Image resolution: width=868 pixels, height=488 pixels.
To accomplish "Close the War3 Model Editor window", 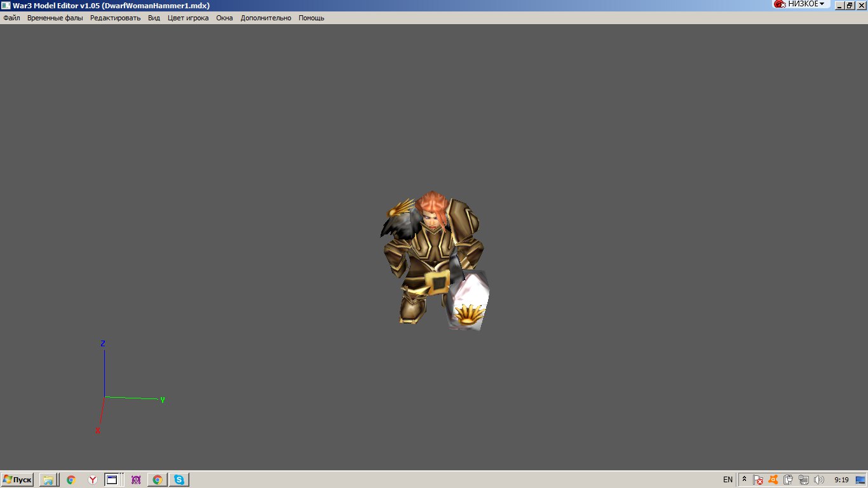I will (x=860, y=5).
